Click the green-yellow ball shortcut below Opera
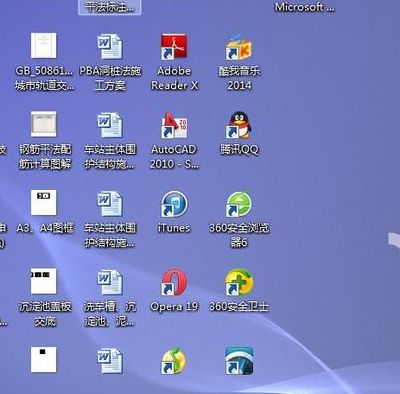Viewport: 400px width, 394px height. (x=174, y=361)
